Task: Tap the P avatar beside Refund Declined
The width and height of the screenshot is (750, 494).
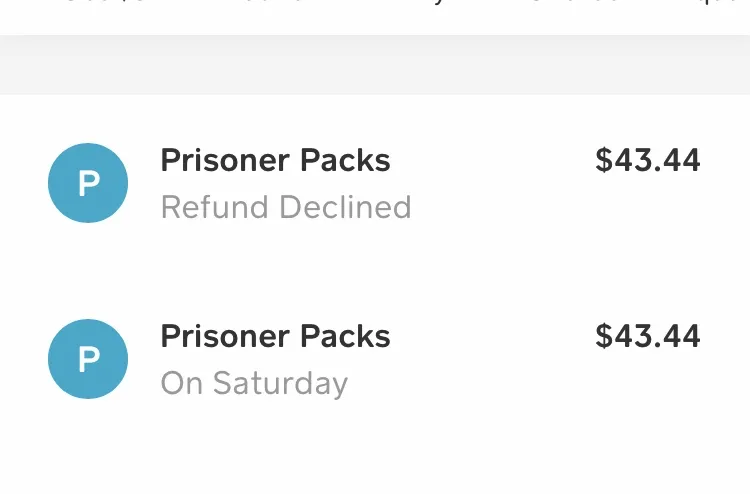Action: click(x=88, y=183)
